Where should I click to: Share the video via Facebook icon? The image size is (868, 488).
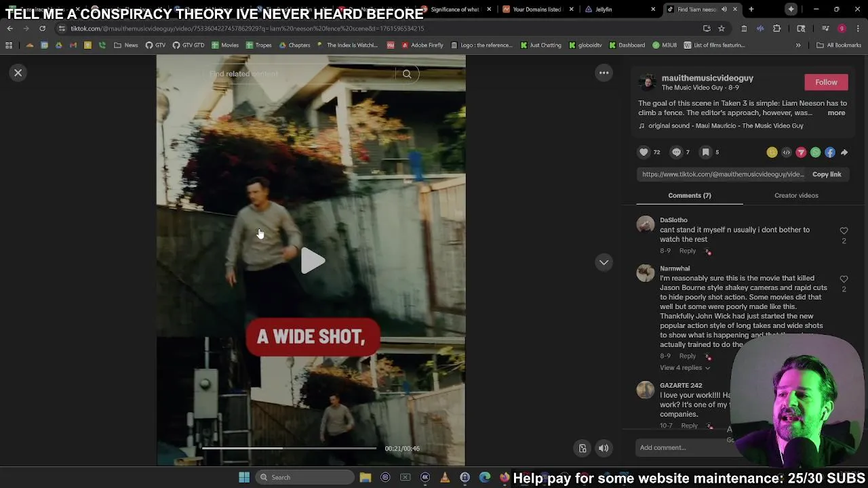coord(830,152)
